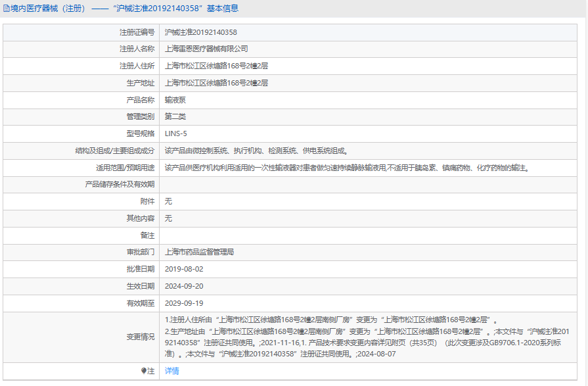This screenshot has height=386, width=588.
Task: Click approval department 上海市药品监督管理局
Action: (x=199, y=252)
